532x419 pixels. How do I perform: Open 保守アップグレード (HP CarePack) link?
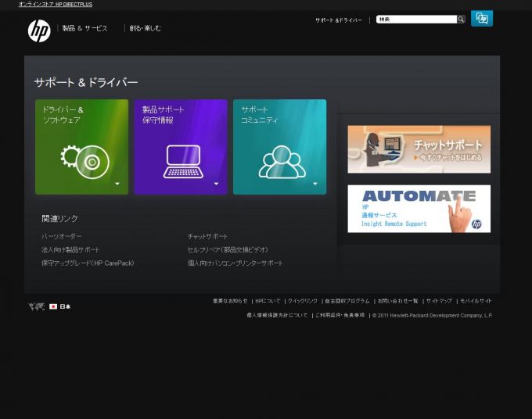click(x=88, y=263)
